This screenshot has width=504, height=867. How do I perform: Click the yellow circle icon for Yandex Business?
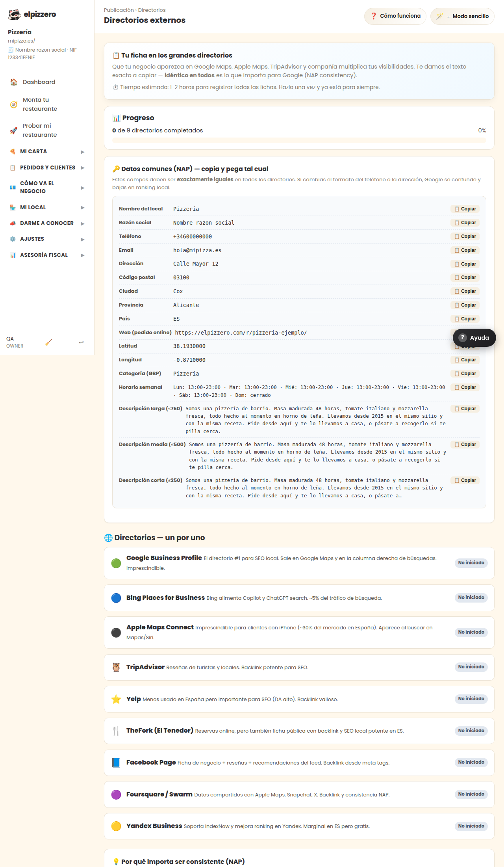116,826
